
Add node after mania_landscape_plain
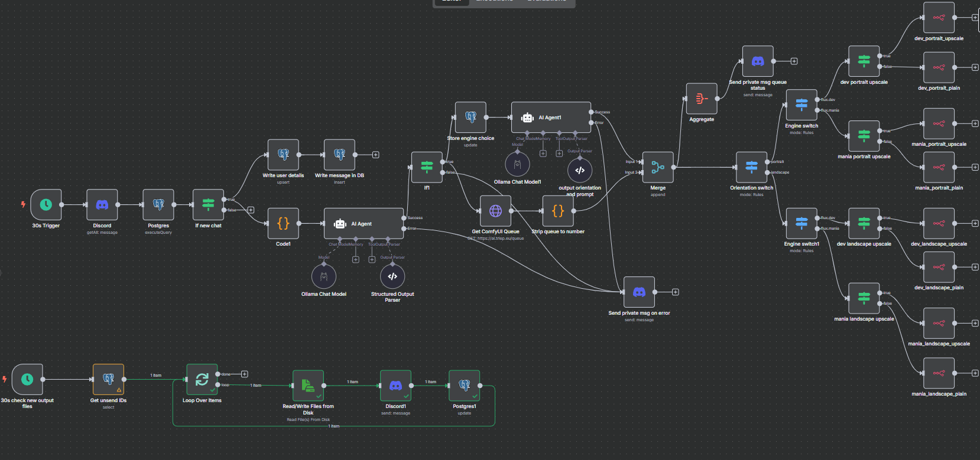point(975,373)
